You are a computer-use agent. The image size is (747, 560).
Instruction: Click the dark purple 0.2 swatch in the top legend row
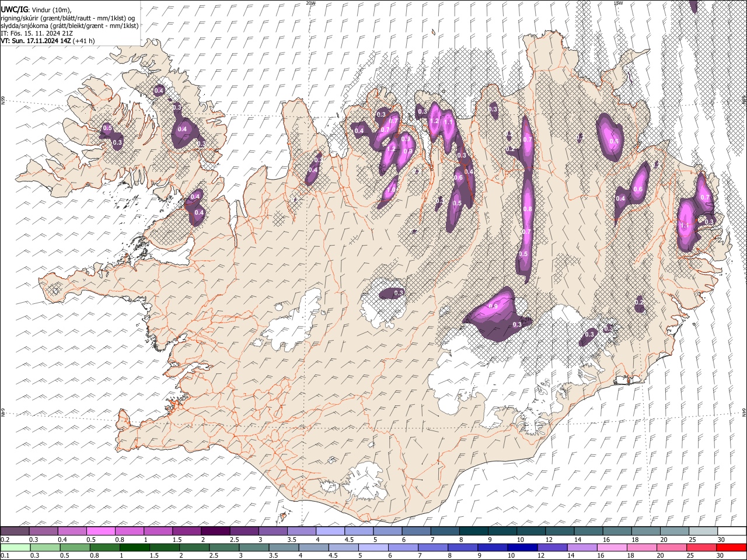click(15, 531)
